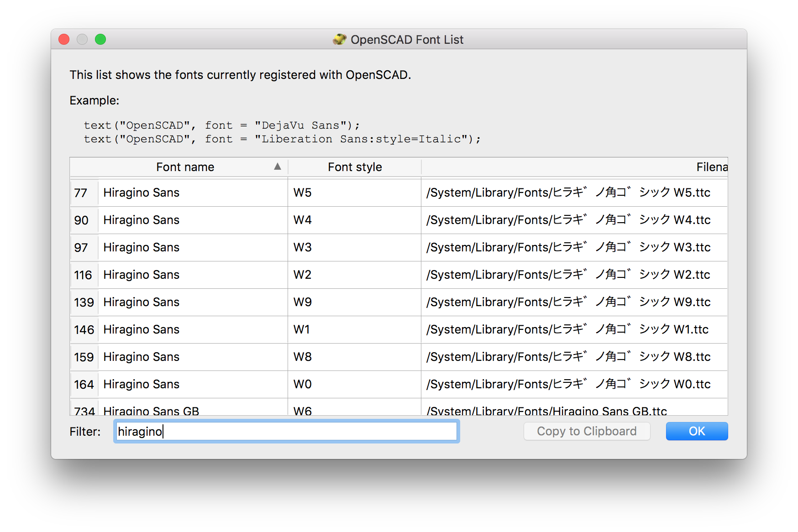
Task: Select the Hiragino Sans name in row 77
Action: coord(193,193)
